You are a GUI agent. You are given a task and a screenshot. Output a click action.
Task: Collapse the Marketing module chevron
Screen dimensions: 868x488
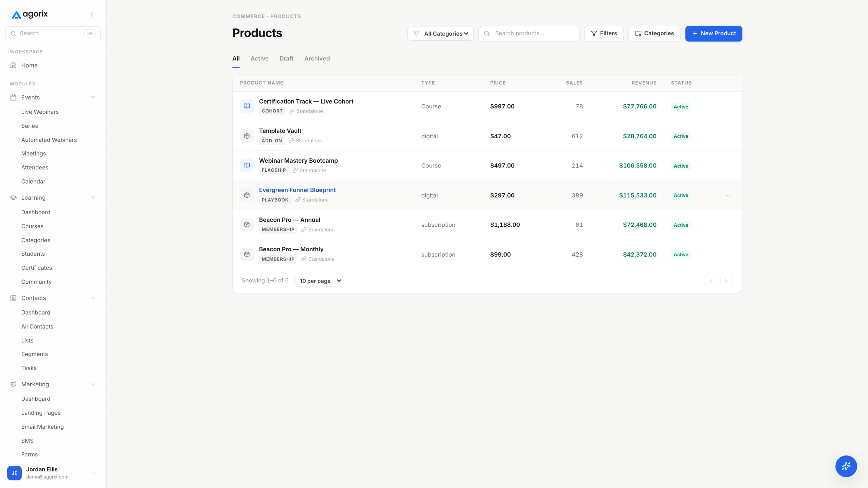93,384
